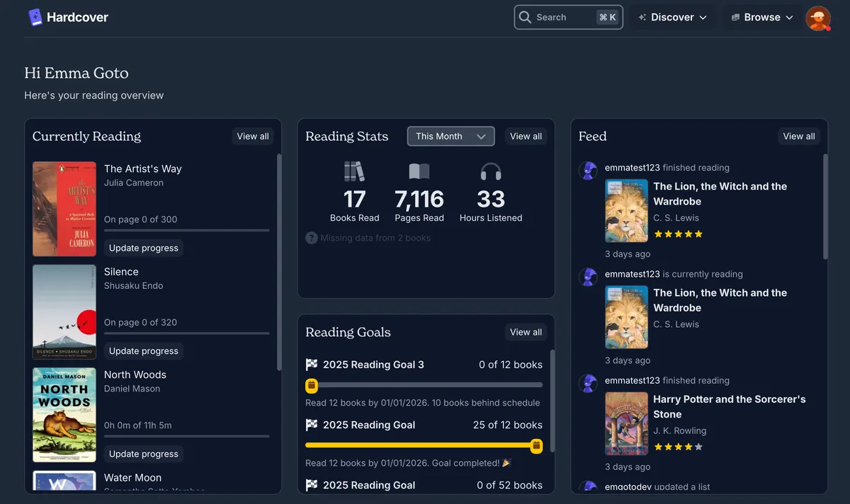This screenshot has width=850, height=504.
Task: Open Harry Potter and the Sorcerer's Stone link
Action: click(x=729, y=406)
